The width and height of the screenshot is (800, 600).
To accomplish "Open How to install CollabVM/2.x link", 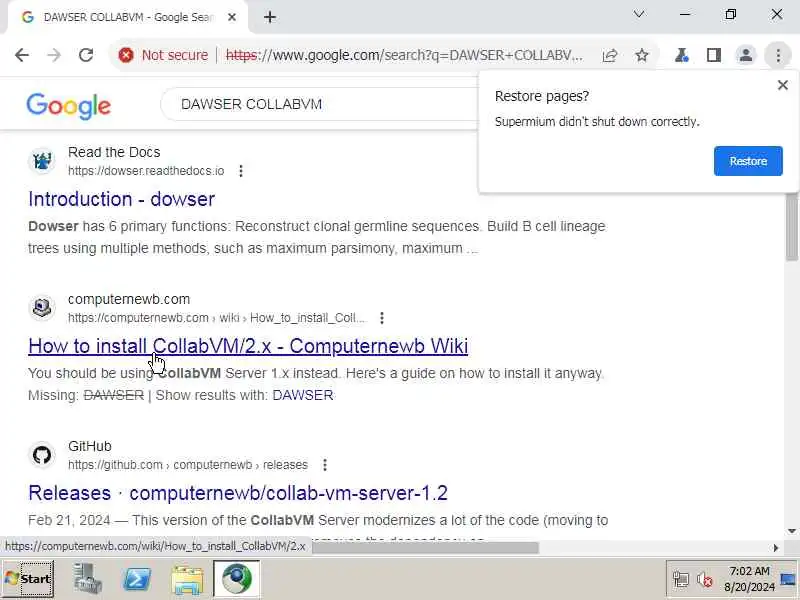I will (x=248, y=346).
